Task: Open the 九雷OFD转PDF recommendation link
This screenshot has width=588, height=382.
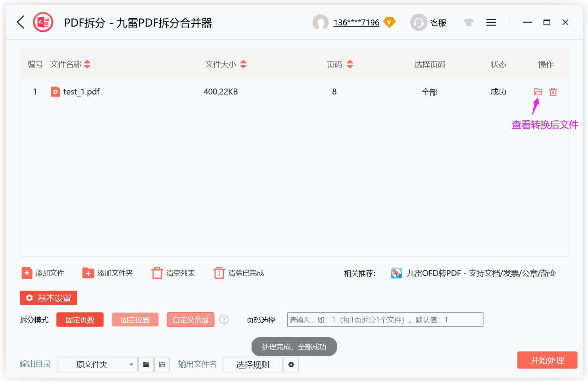Action: tap(481, 273)
